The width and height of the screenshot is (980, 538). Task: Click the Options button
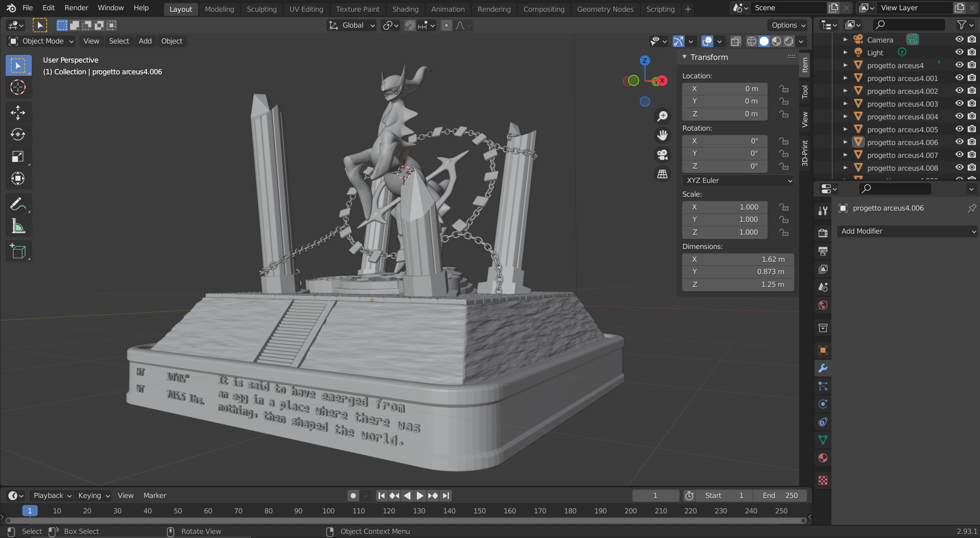pos(787,25)
